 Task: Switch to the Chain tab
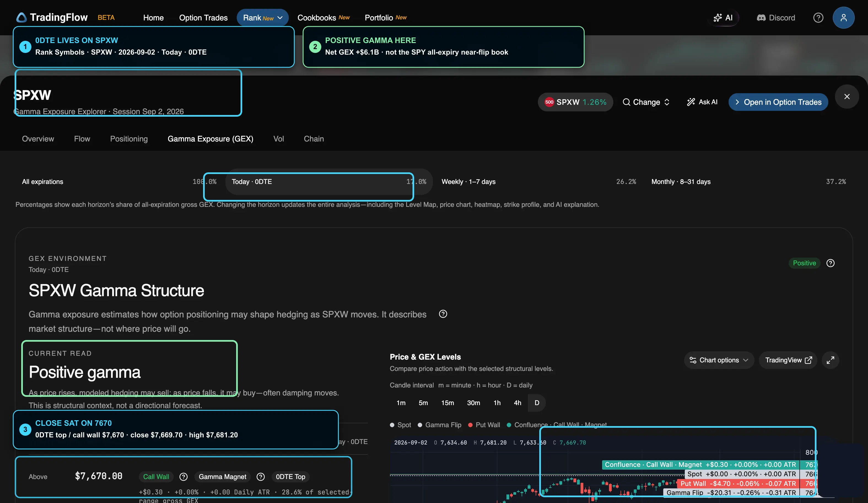pyautogui.click(x=314, y=139)
